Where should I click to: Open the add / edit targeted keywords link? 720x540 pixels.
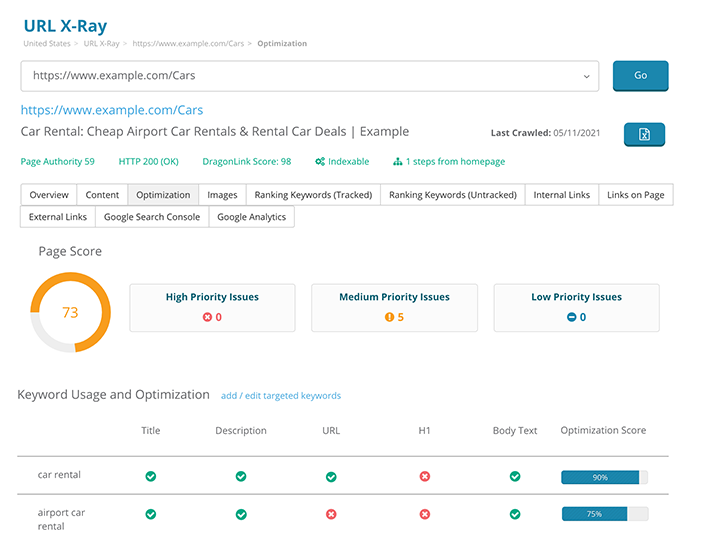click(x=281, y=396)
